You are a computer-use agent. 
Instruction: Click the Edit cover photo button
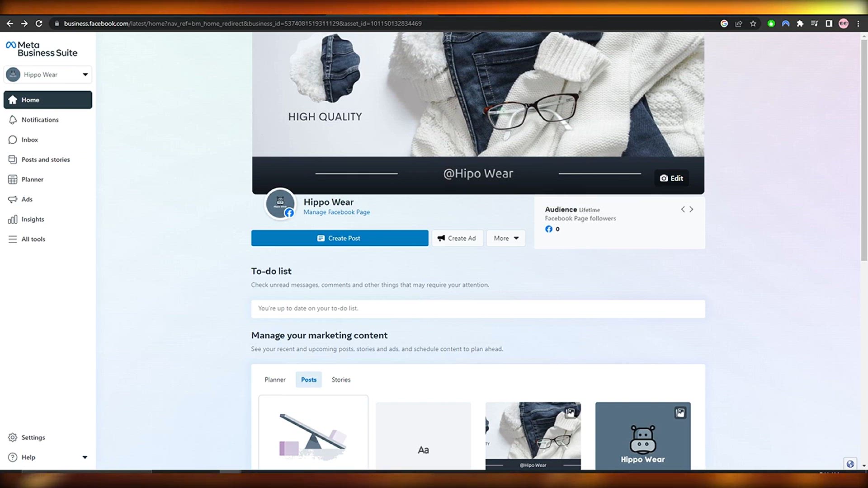pyautogui.click(x=671, y=178)
